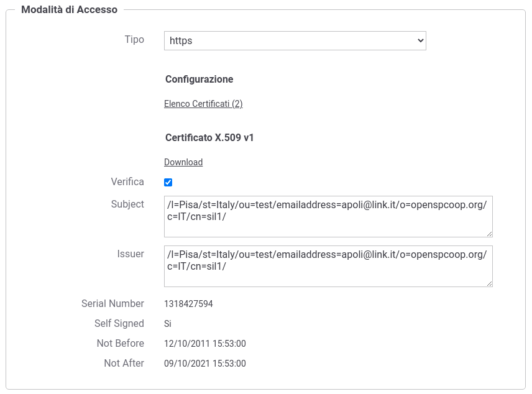Click the Tipo field label
Screen dimensions: 532x394
click(x=134, y=40)
